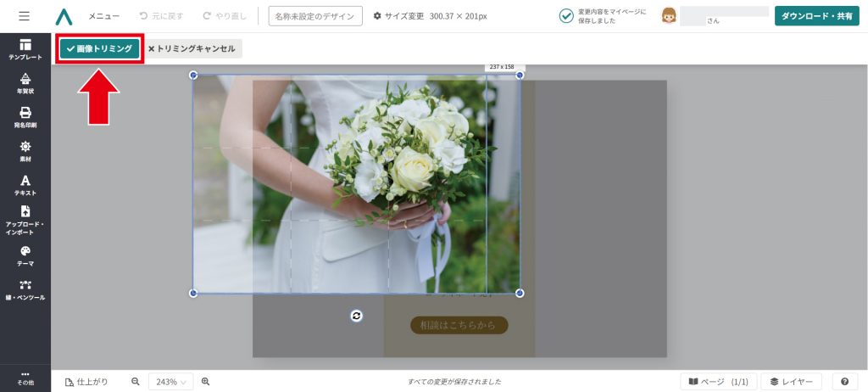This screenshot has width=868, height=392.
Task: Zoom in using the plus magnifier
Action: (x=205, y=382)
